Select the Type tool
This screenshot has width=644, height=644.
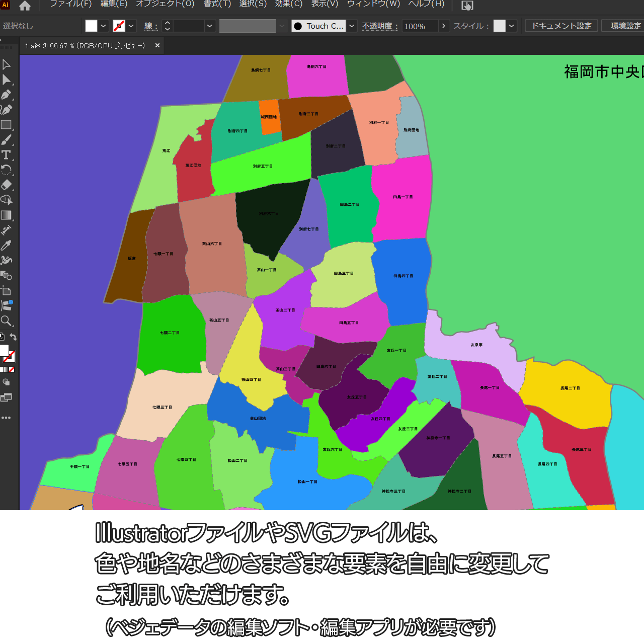tap(6, 155)
